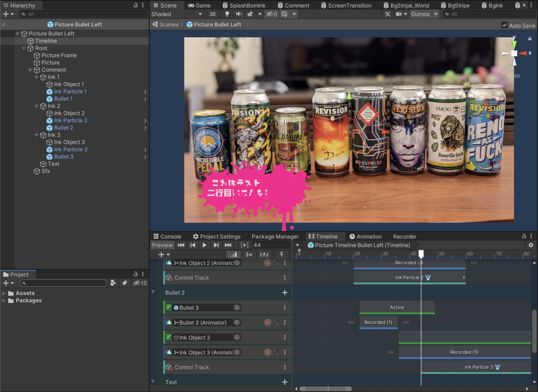This screenshot has width=538, height=392.
Task: Play the timeline
Action: coord(204,245)
